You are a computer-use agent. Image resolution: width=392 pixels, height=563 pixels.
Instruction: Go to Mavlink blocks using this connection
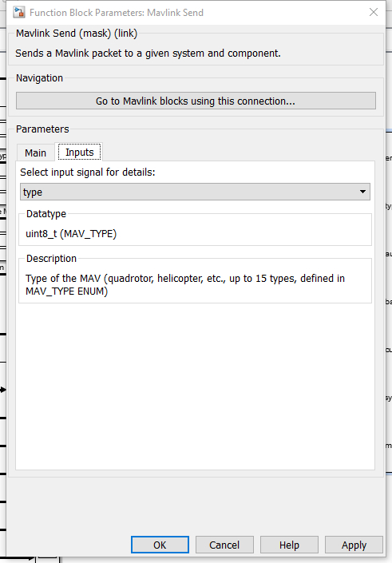tap(196, 101)
